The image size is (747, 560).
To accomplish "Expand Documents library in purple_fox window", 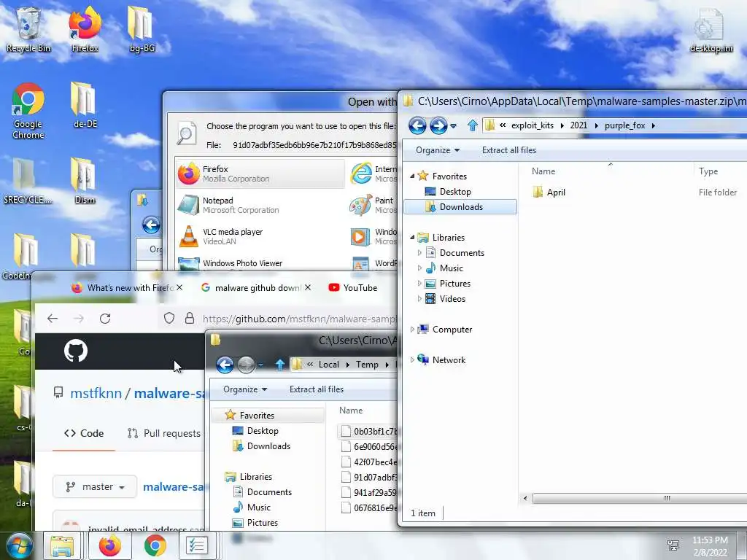I will (419, 253).
